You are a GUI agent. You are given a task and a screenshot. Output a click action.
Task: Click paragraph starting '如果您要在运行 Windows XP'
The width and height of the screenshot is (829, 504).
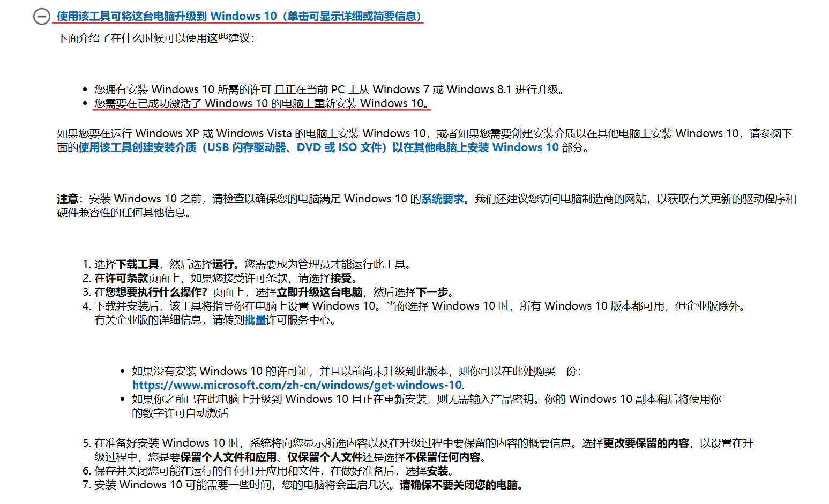[x=424, y=140]
